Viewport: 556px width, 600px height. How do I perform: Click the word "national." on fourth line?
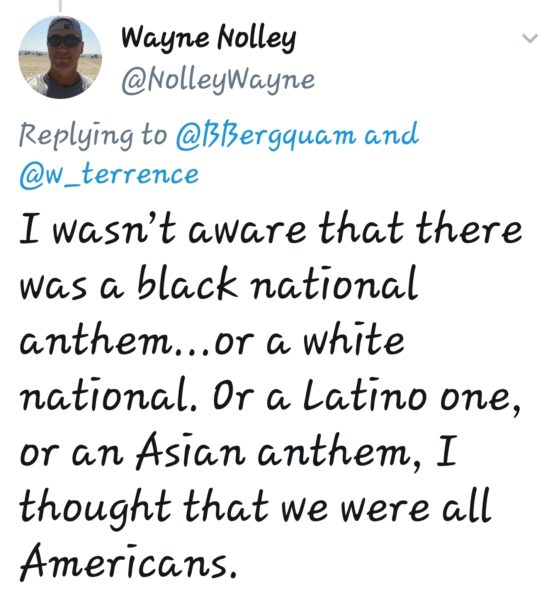108,394
